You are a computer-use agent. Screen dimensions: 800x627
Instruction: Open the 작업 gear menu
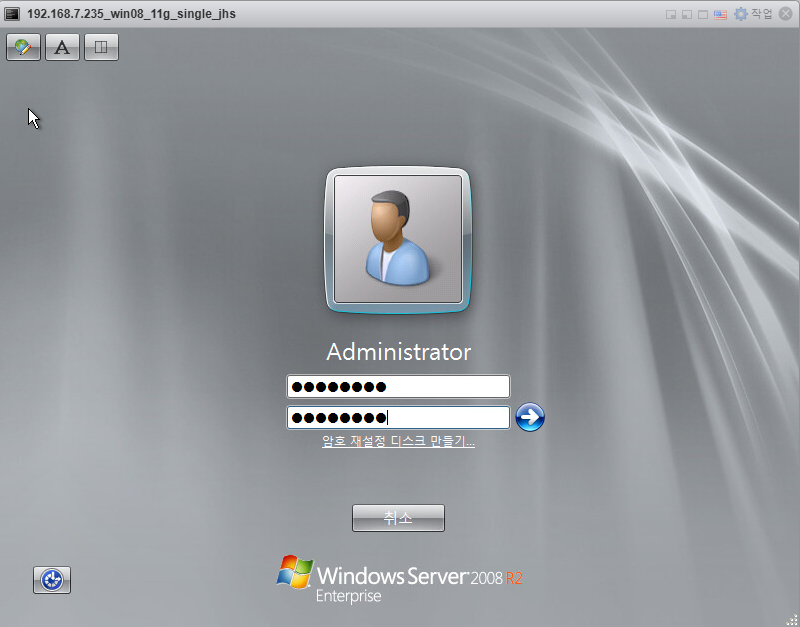pos(753,14)
